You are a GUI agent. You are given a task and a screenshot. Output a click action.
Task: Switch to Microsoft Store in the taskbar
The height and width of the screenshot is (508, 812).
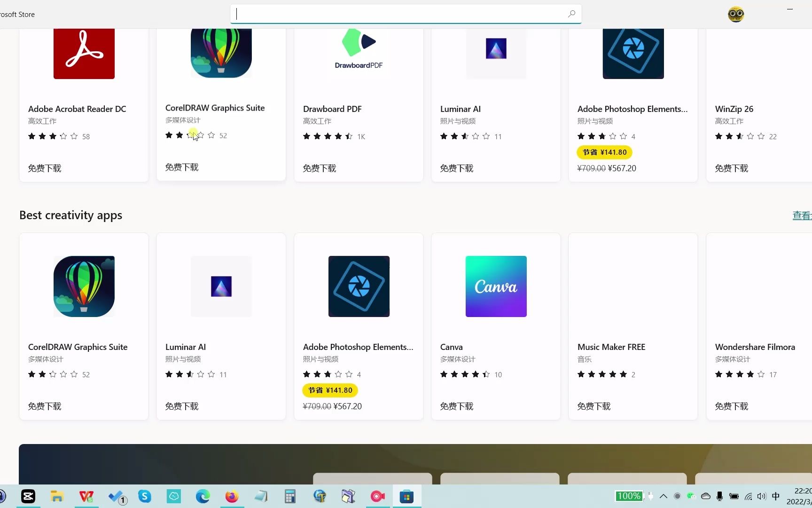point(406,496)
